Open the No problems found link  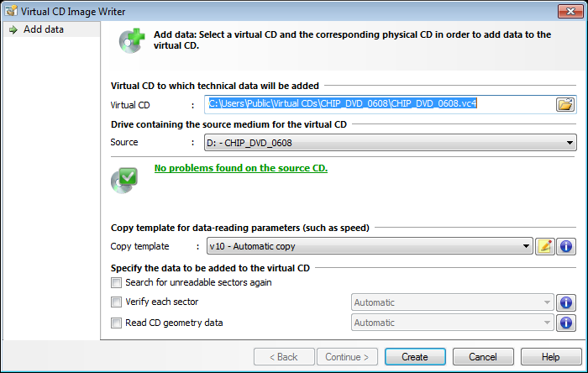(240, 168)
